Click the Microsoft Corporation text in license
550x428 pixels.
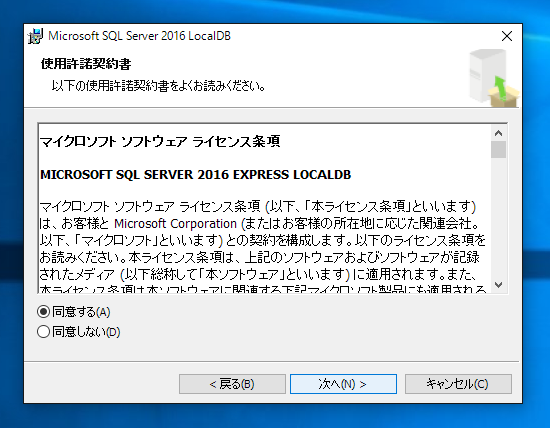175,223
